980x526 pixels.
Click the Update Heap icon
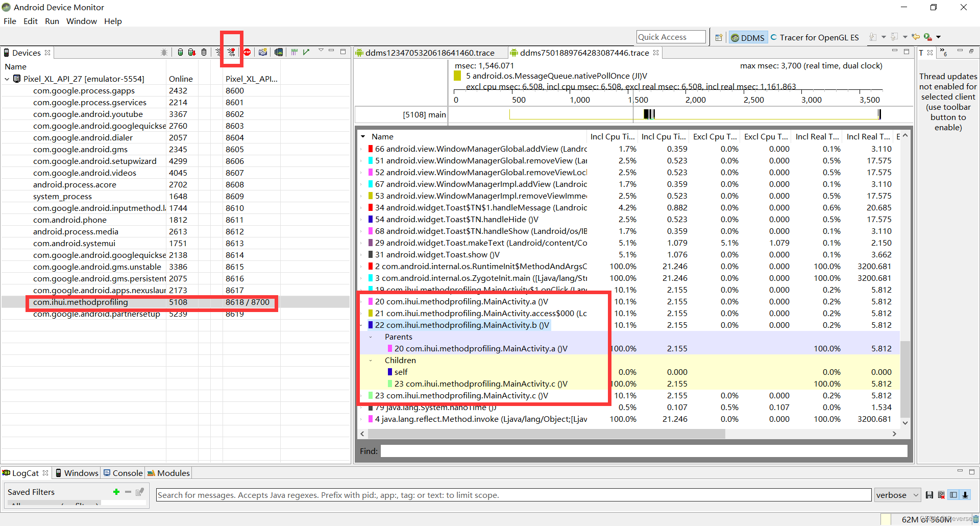tap(180, 52)
